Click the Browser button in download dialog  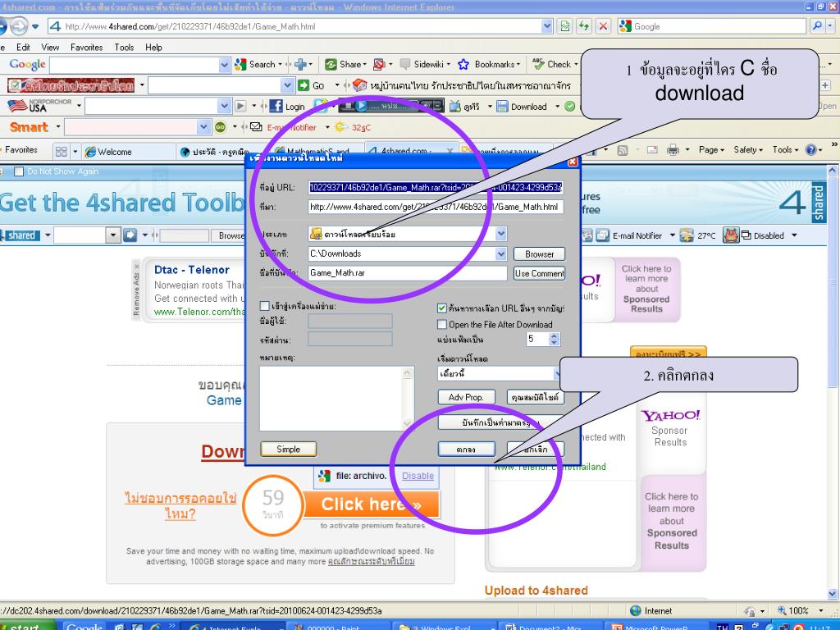tap(539, 254)
